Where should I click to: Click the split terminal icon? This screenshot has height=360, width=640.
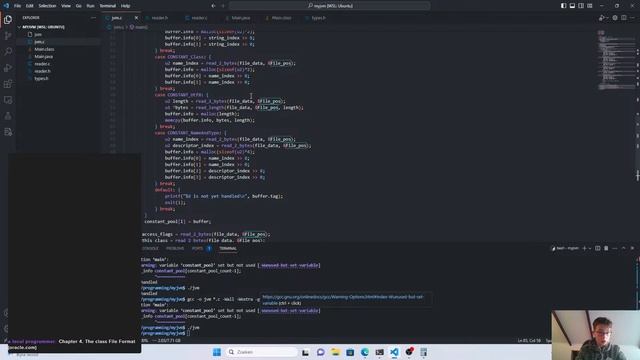click(x=598, y=248)
